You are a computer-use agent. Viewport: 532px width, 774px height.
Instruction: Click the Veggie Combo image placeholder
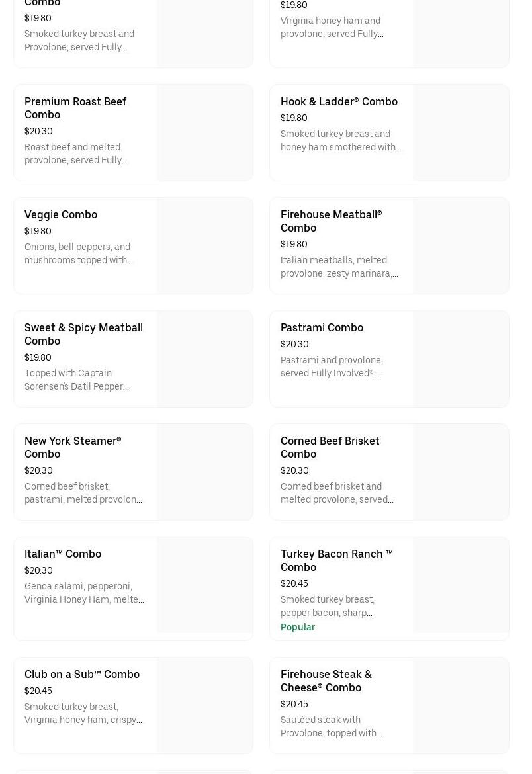204,245
